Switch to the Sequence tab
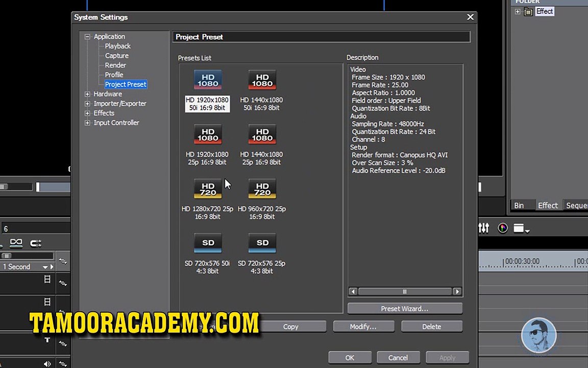The width and height of the screenshot is (588, 368). click(x=576, y=205)
